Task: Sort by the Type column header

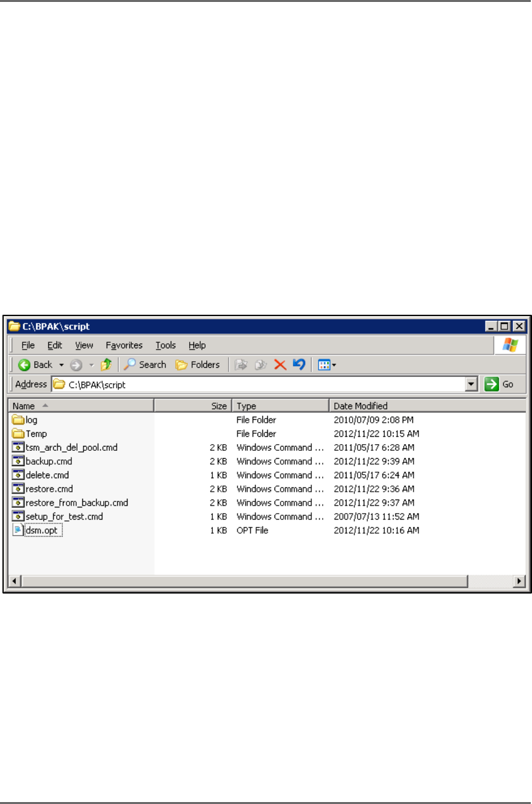Action: pos(281,406)
